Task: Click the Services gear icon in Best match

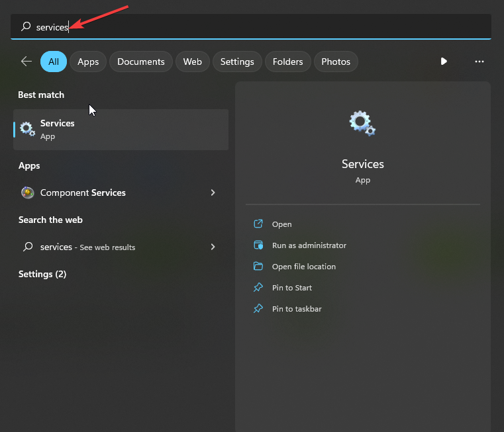Action: [x=27, y=129]
